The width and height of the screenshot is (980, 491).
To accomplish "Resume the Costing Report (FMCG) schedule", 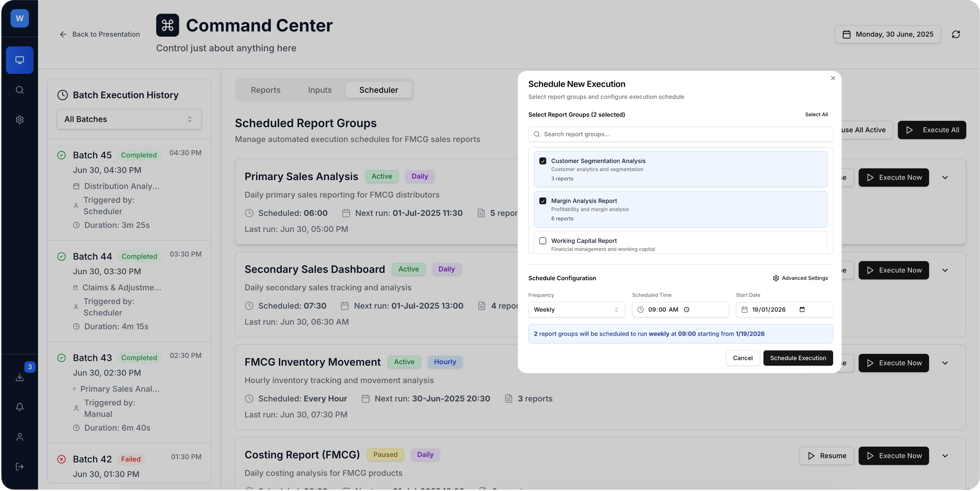I will (826, 456).
